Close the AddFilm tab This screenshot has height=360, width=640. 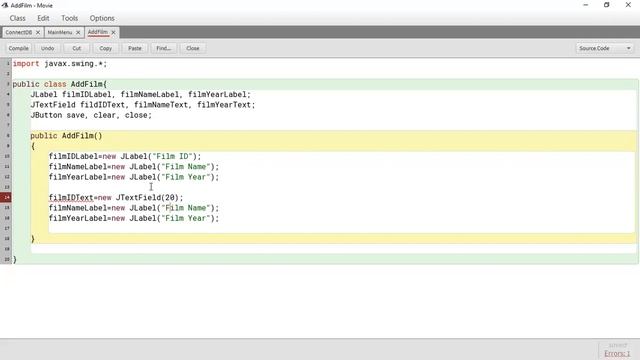point(113,32)
